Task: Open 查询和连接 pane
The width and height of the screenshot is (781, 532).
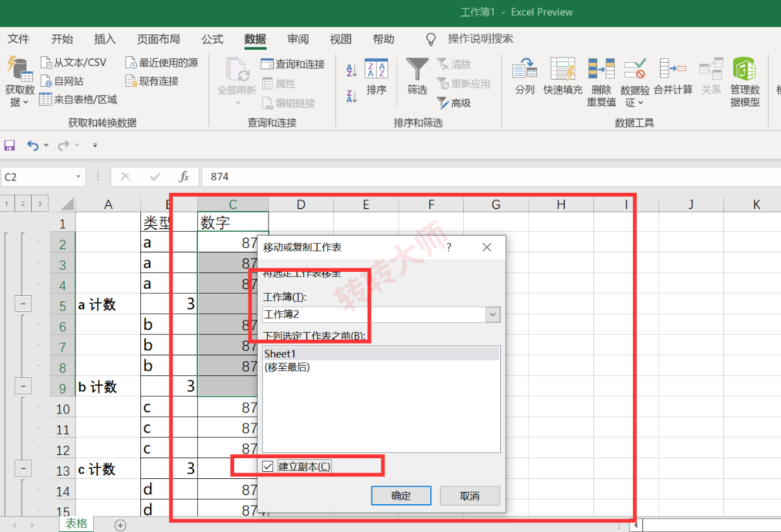Action: [292, 64]
